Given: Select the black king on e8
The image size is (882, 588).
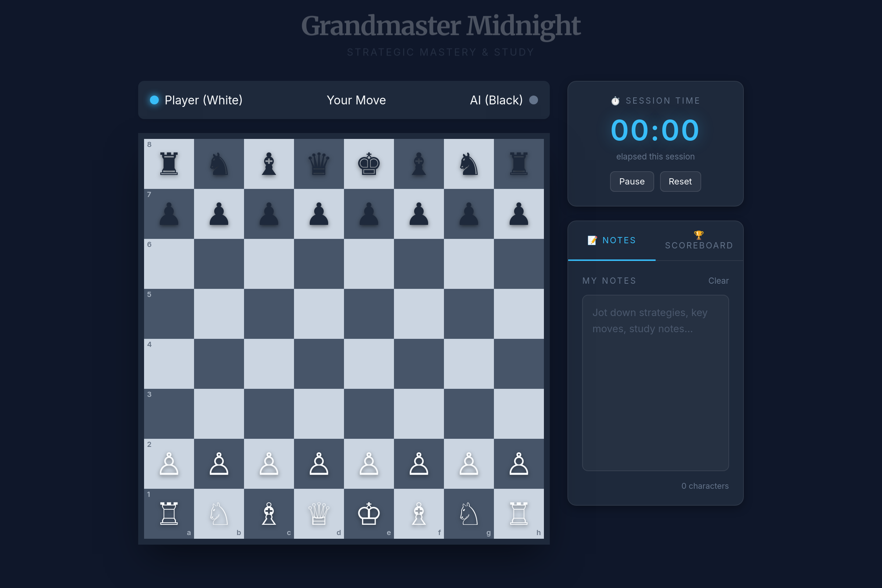Looking at the screenshot, I should (369, 164).
